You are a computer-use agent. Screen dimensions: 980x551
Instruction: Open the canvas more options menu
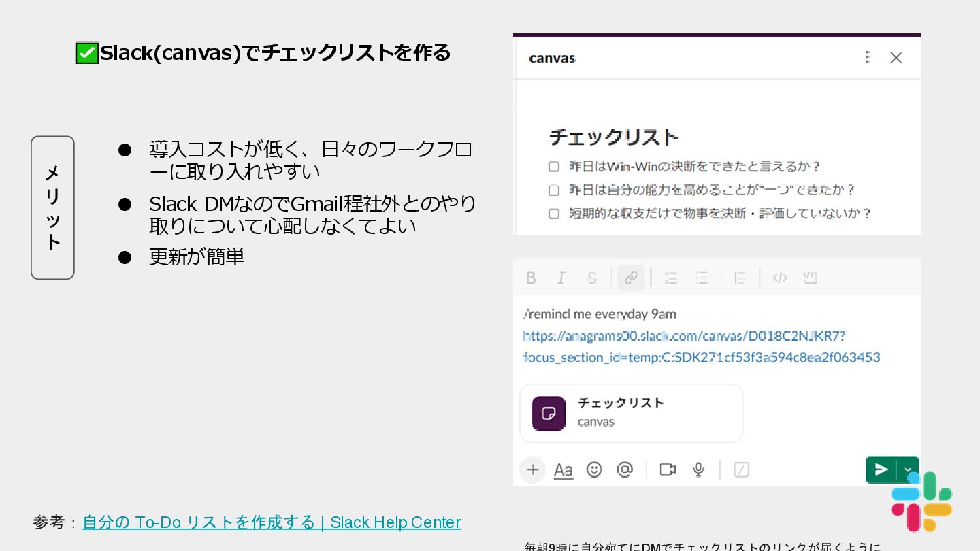(x=867, y=57)
